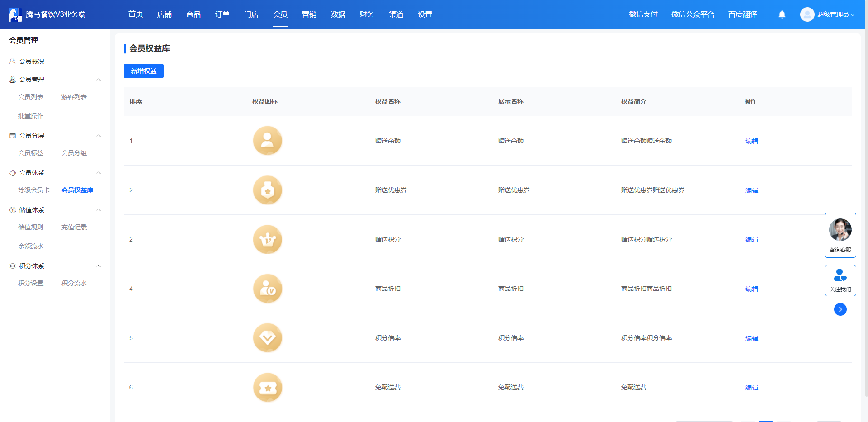868x422 pixels.
Task: Open the 百度翻译 link
Action: [x=743, y=14]
